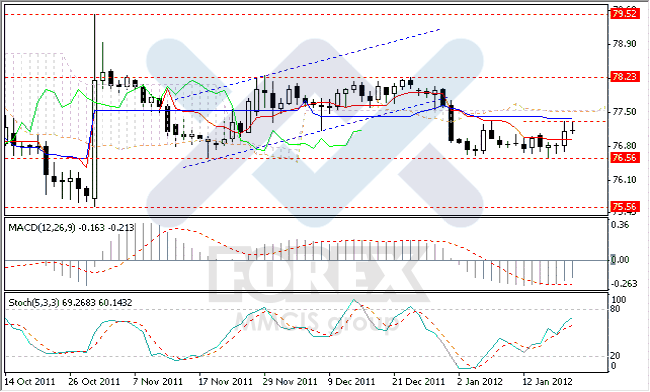Screen dimensions: 650x392
Task: Click the 100 level on Stochastic scale
Action: (618, 300)
